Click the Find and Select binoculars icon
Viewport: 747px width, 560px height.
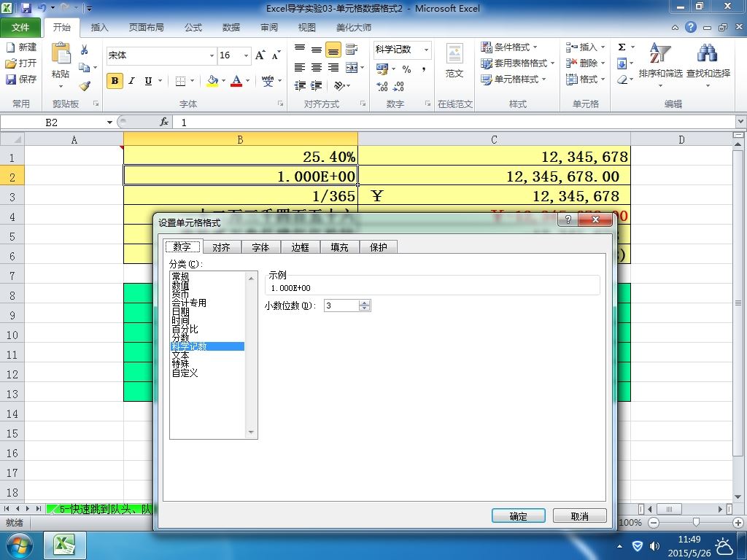point(708,53)
